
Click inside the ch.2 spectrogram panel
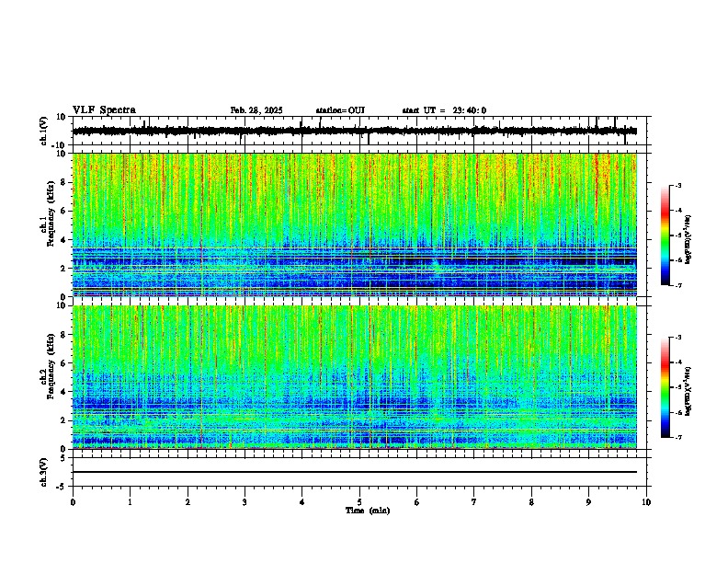coord(355,377)
